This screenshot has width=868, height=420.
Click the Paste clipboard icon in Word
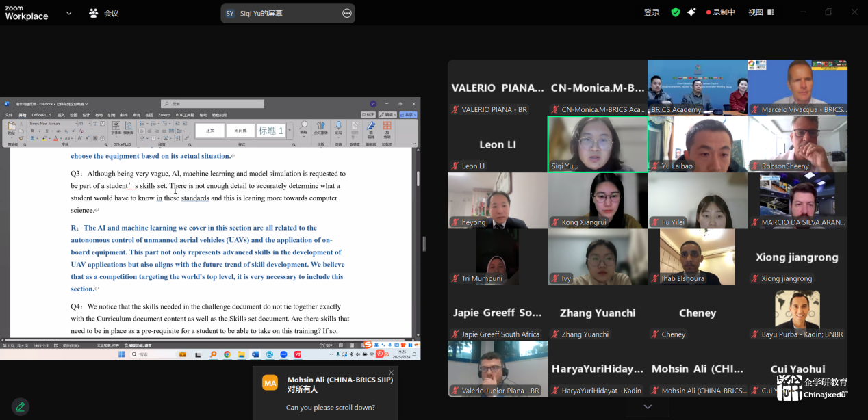click(x=12, y=127)
